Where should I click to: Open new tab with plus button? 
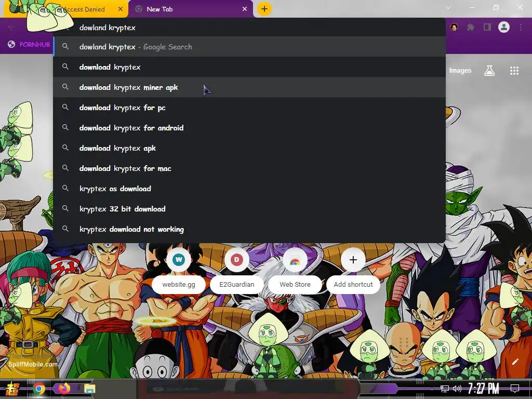[x=264, y=9]
